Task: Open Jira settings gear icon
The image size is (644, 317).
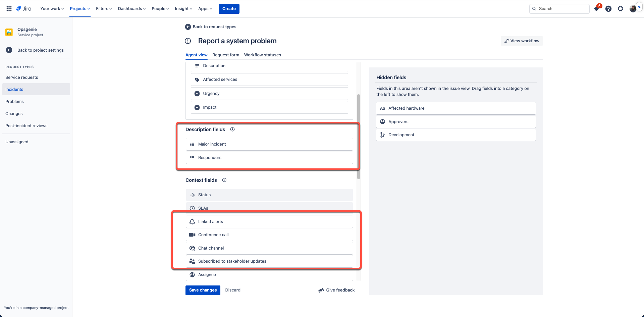Action: [x=621, y=9]
